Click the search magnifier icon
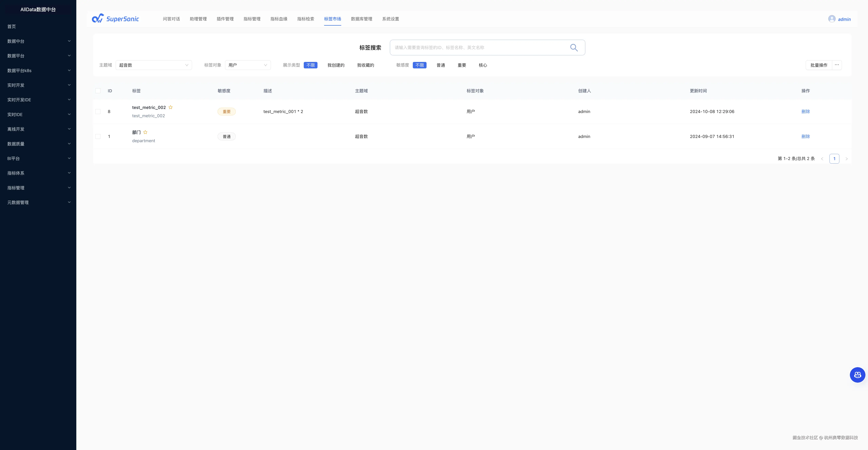 point(574,48)
